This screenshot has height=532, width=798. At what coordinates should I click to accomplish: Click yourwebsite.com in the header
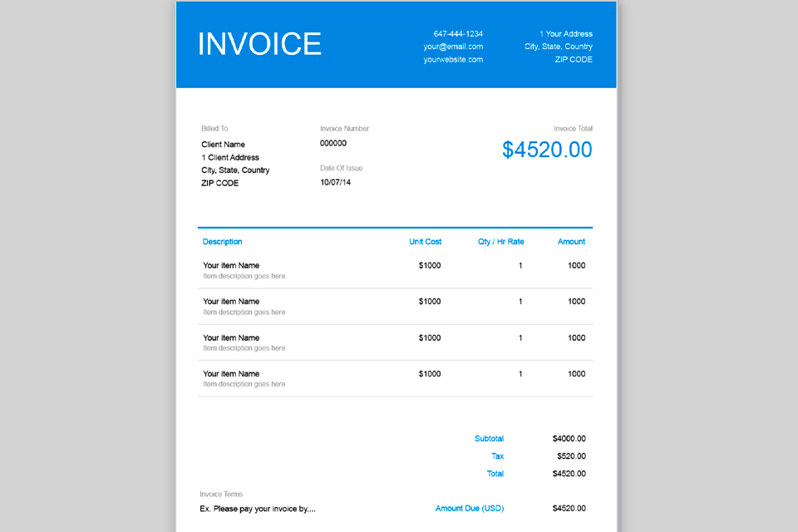453,60
